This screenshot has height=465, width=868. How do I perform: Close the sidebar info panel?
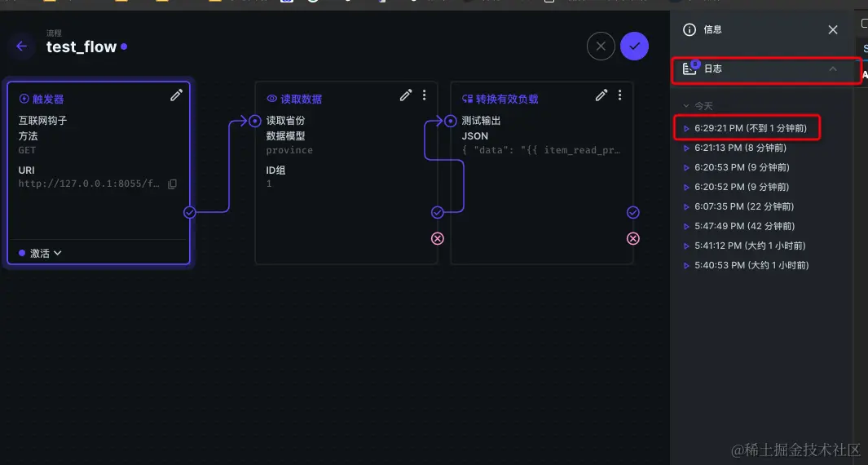point(833,30)
